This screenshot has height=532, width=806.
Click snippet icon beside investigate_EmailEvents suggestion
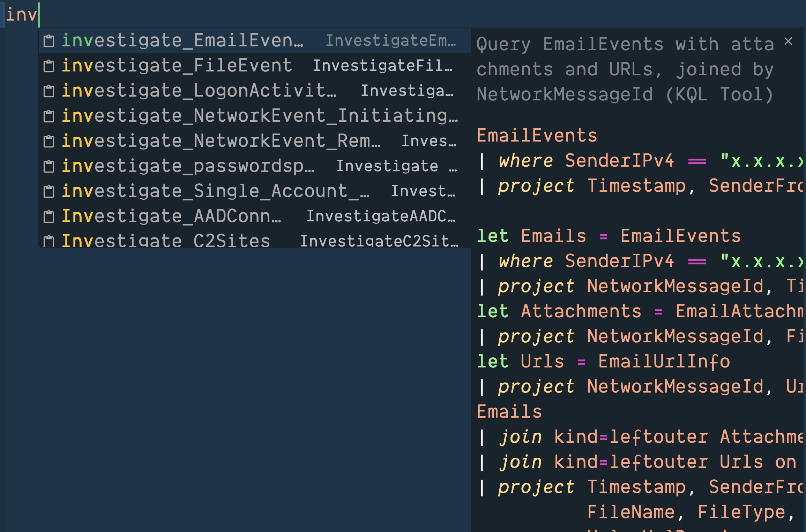[49, 41]
